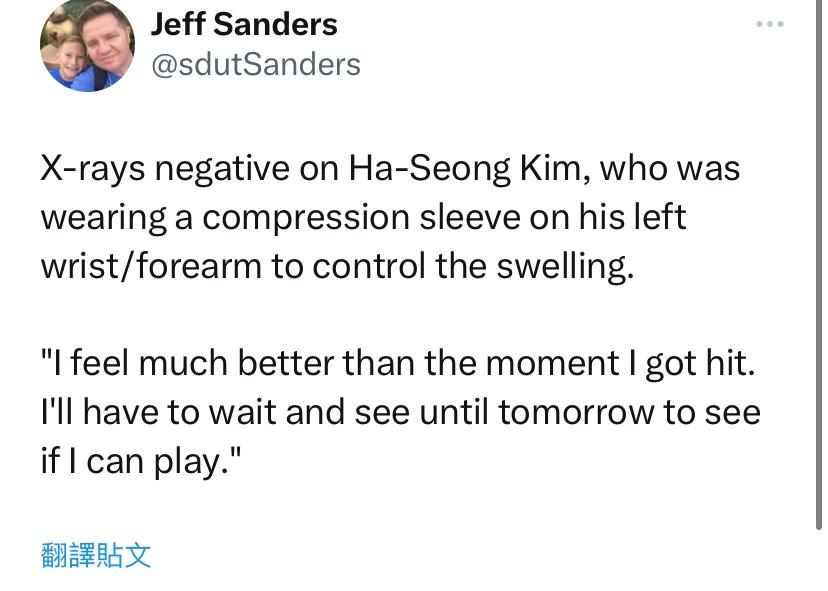This screenshot has width=828, height=591.
Task: Click the 翻譯貼文 translate post link
Action: [96, 555]
